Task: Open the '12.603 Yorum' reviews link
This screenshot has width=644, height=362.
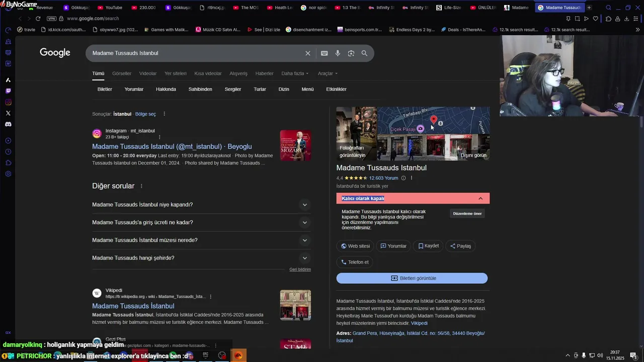Action: click(x=383, y=178)
